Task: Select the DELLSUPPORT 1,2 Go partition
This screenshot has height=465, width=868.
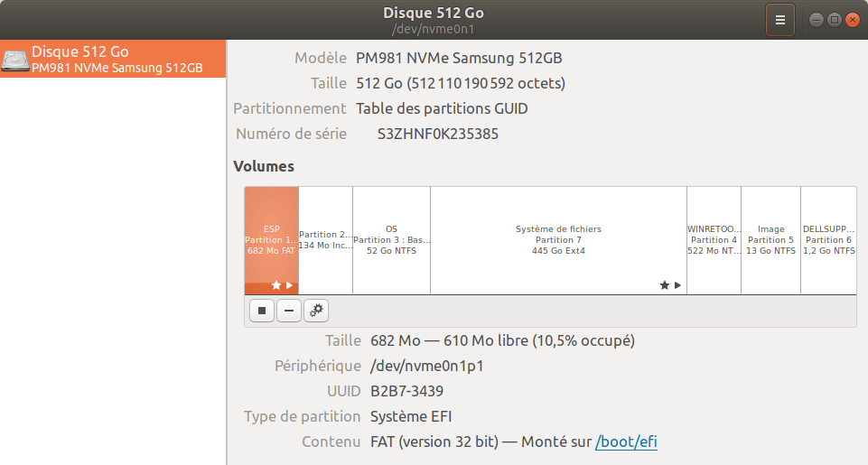Action: pyautogui.click(x=828, y=240)
